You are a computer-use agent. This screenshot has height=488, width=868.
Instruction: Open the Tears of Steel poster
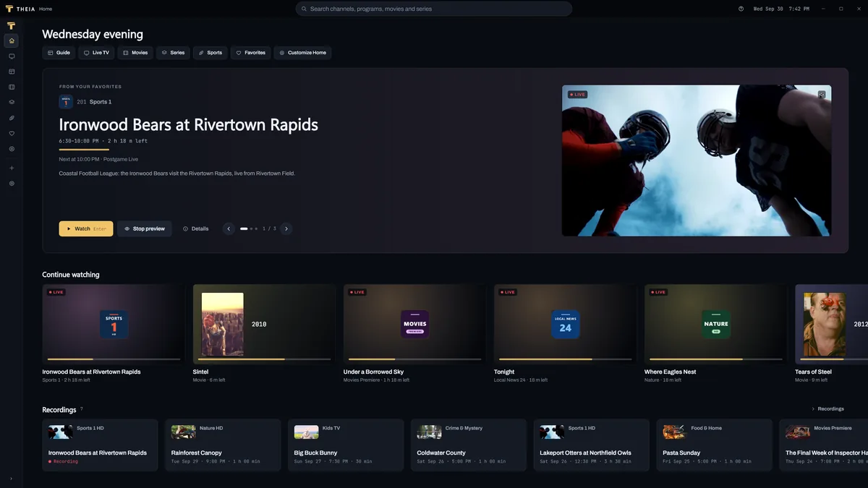[x=825, y=324]
